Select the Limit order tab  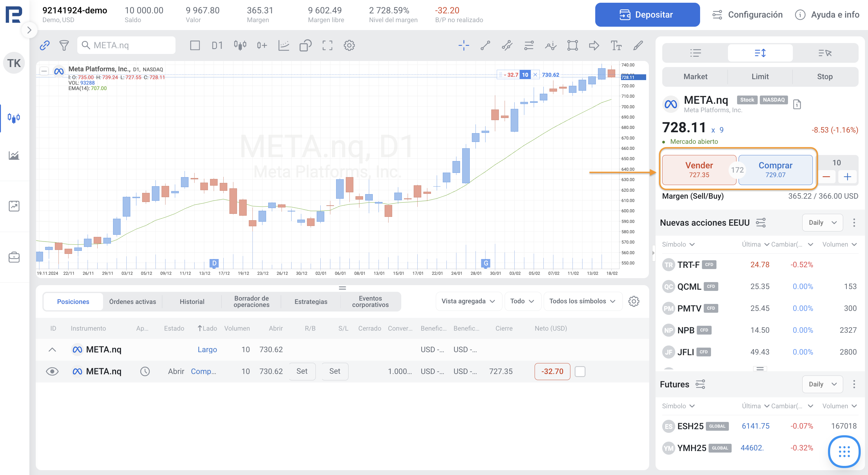[760, 76]
